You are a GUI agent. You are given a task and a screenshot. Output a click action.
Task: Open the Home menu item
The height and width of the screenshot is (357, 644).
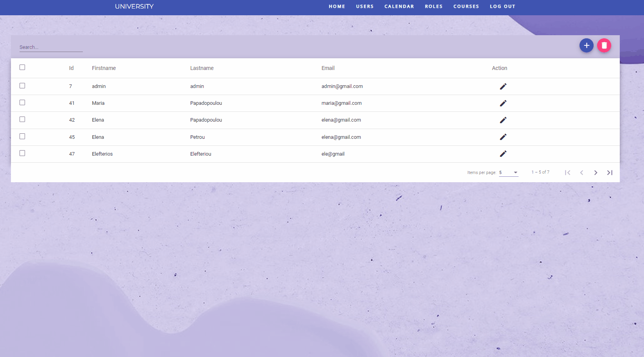coord(337,7)
